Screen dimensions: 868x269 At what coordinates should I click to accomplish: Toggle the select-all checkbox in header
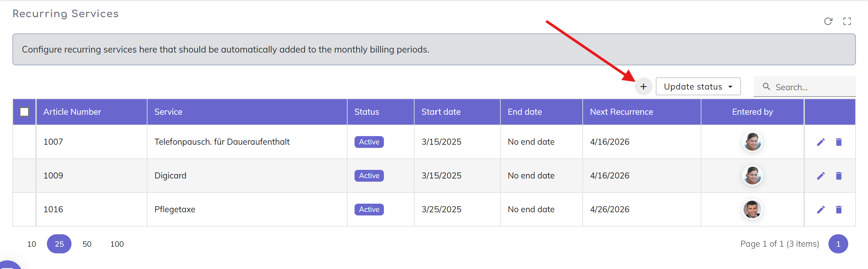tap(24, 112)
